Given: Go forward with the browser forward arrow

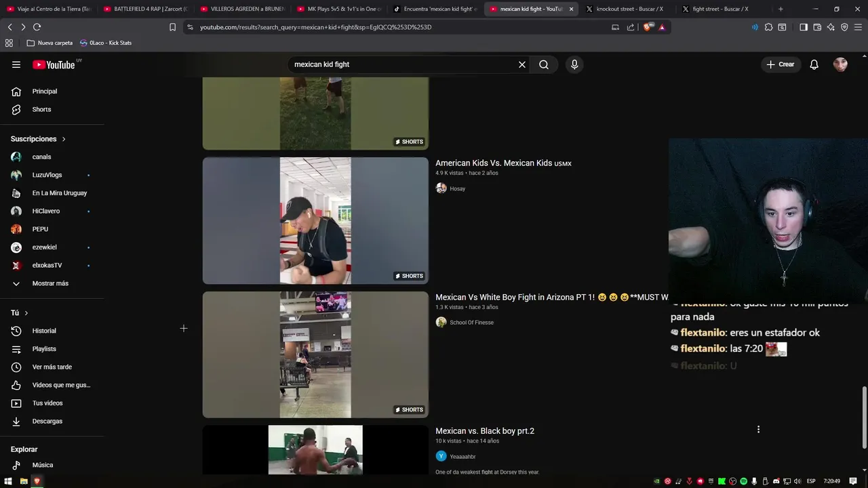Looking at the screenshot, I should [23, 27].
